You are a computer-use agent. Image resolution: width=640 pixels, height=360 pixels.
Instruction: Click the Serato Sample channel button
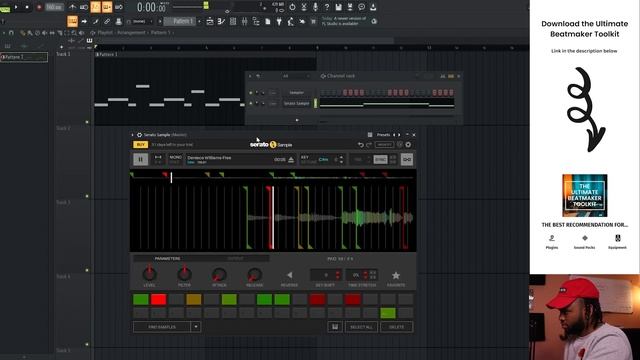coord(297,104)
